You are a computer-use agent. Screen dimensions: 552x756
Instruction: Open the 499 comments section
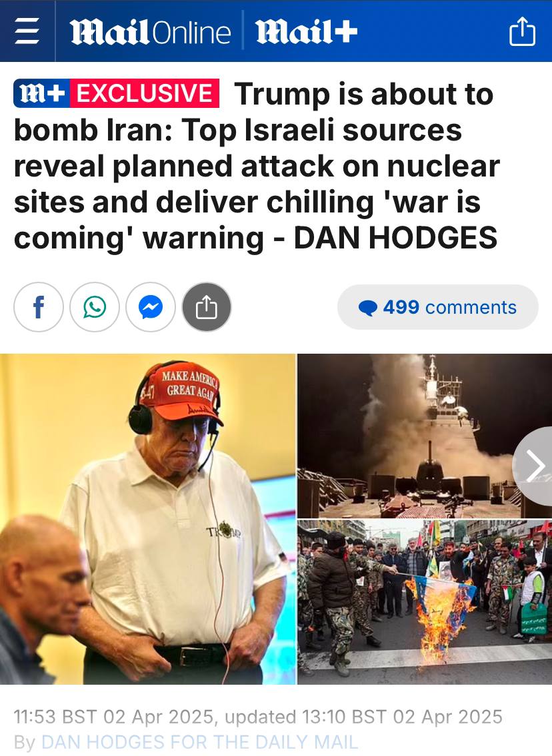[437, 307]
